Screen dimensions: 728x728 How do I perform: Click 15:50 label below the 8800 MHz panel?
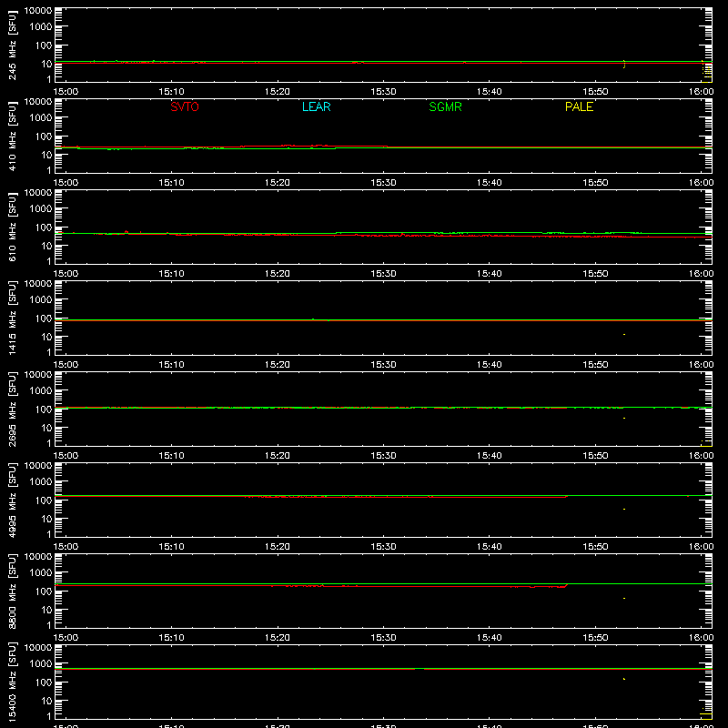[x=595, y=638]
